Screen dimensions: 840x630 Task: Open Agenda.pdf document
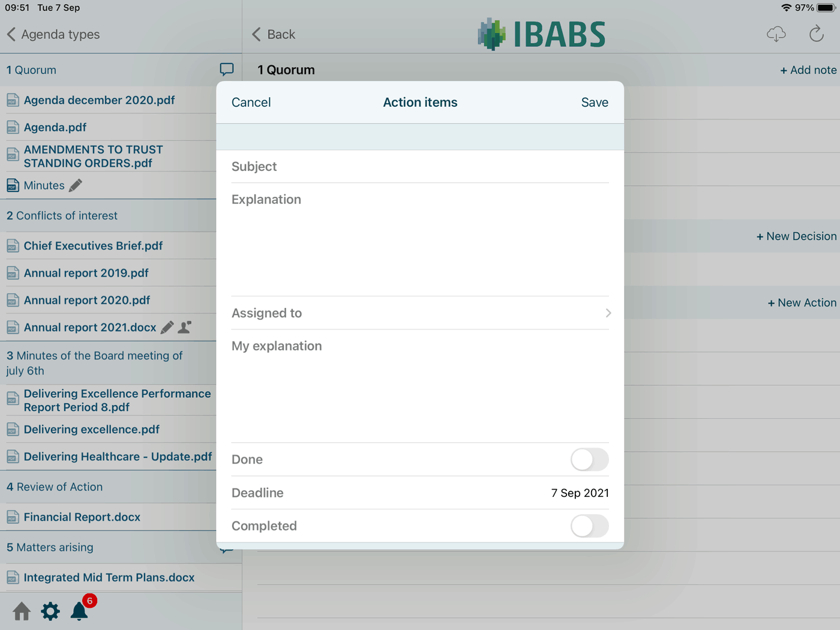55,127
